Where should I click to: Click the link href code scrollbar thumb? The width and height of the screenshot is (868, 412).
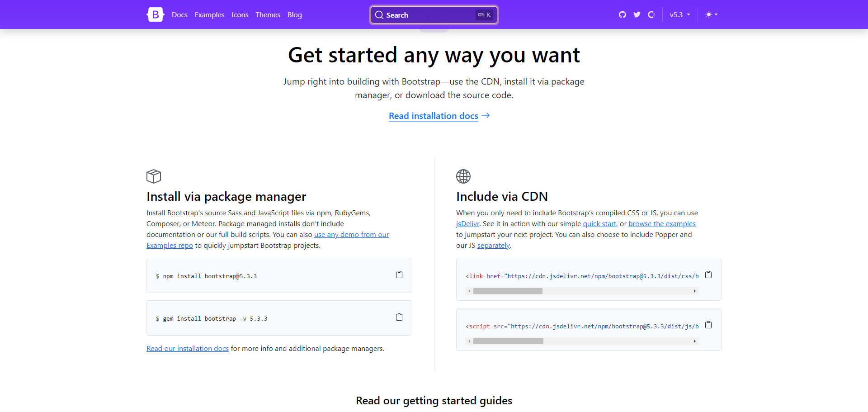pyautogui.click(x=508, y=291)
